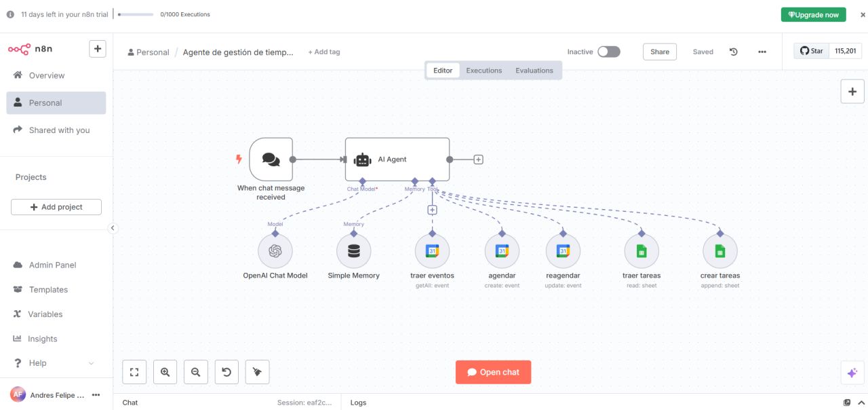Open the workflow three-dot options menu
The width and height of the screenshot is (868, 410).
762,52
